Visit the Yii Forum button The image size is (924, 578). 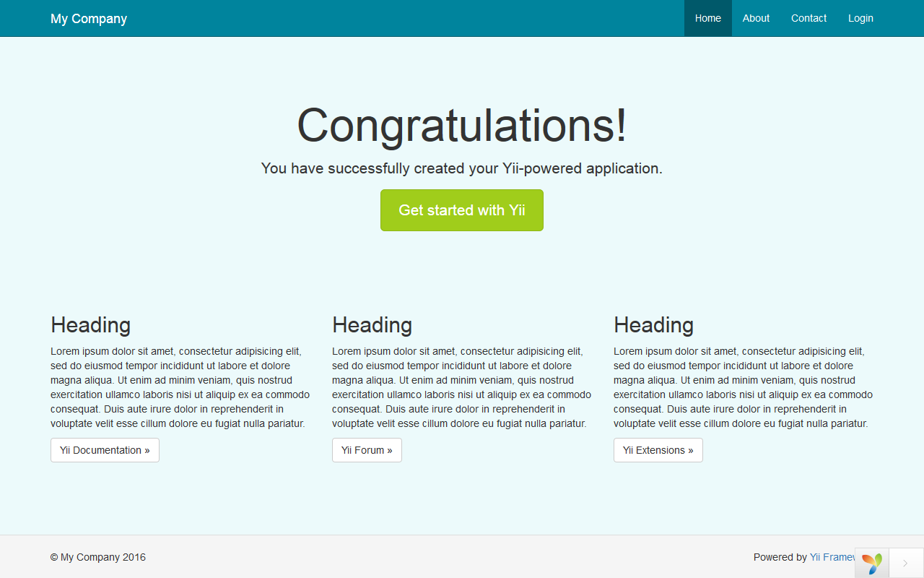coord(367,450)
